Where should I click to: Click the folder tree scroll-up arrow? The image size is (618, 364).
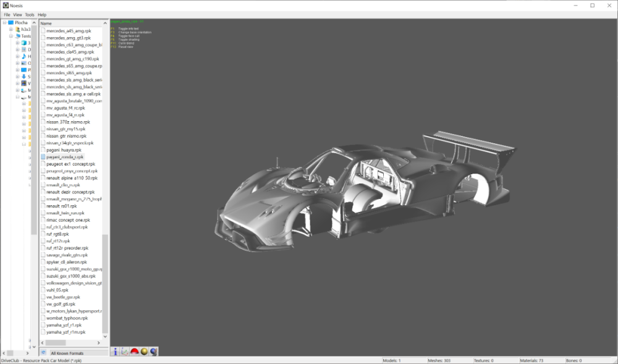point(34,23)
